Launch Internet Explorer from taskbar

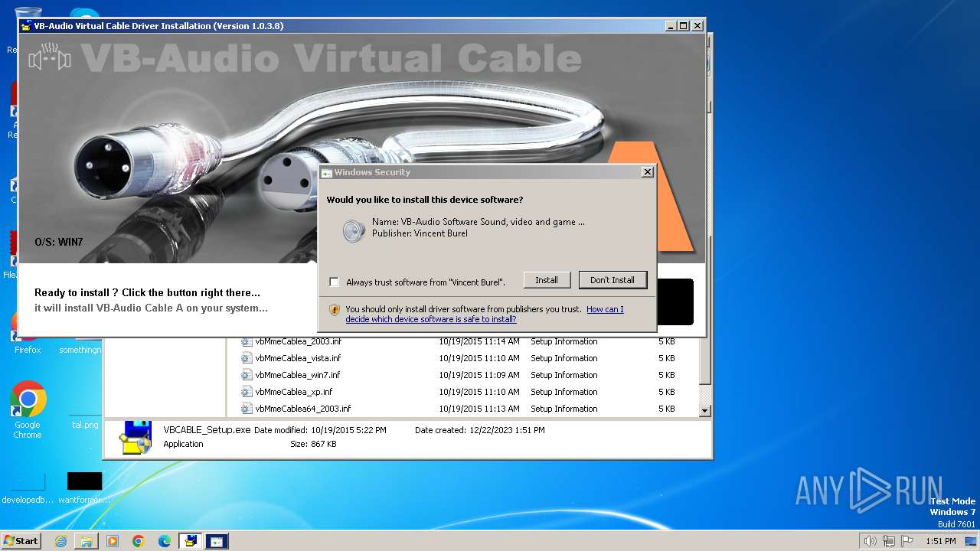point(60,541)
